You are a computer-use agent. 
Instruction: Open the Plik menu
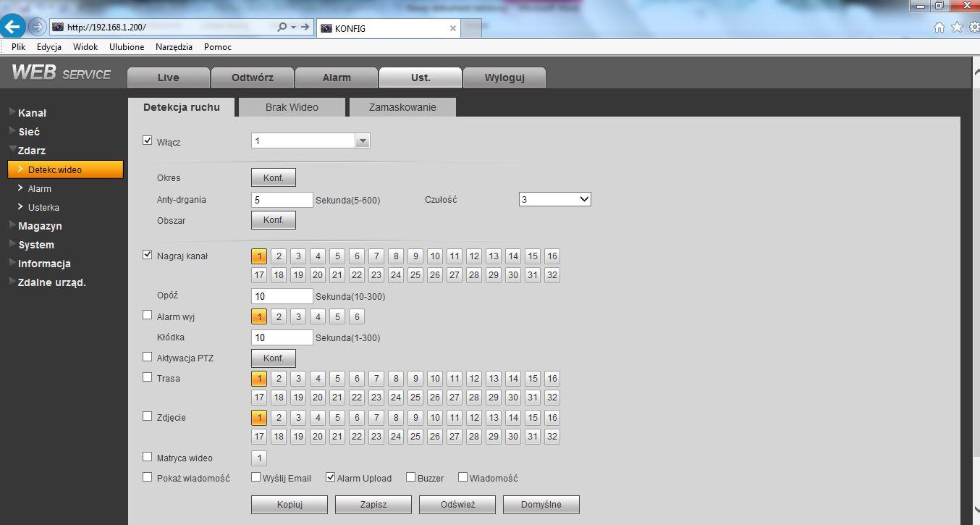coord(19,47)
